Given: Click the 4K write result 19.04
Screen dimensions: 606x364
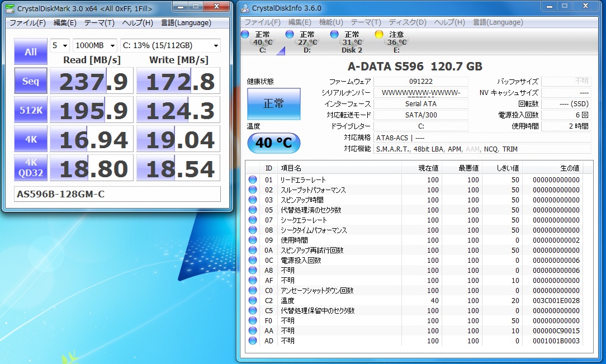Looking at the screenshot, I should point(178,139).
